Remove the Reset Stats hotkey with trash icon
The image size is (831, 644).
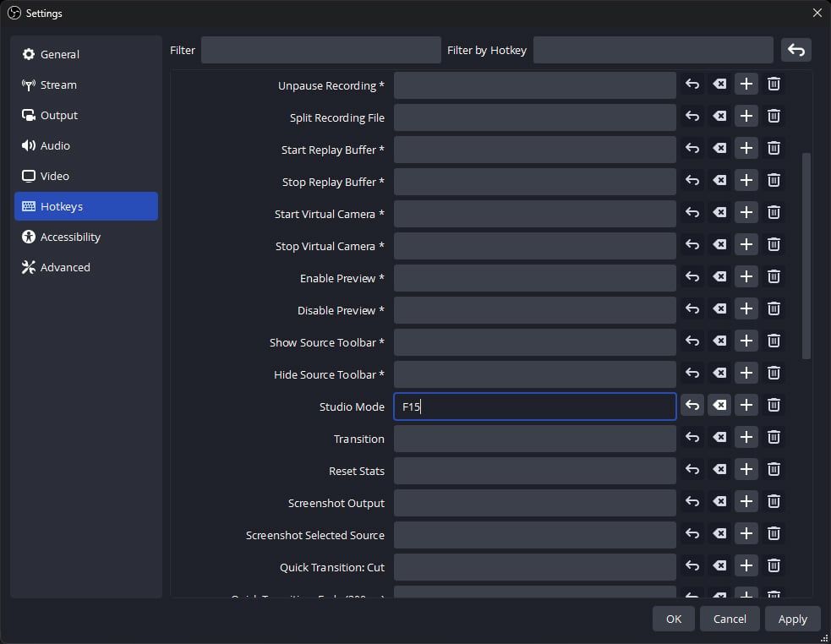(774, 470)
